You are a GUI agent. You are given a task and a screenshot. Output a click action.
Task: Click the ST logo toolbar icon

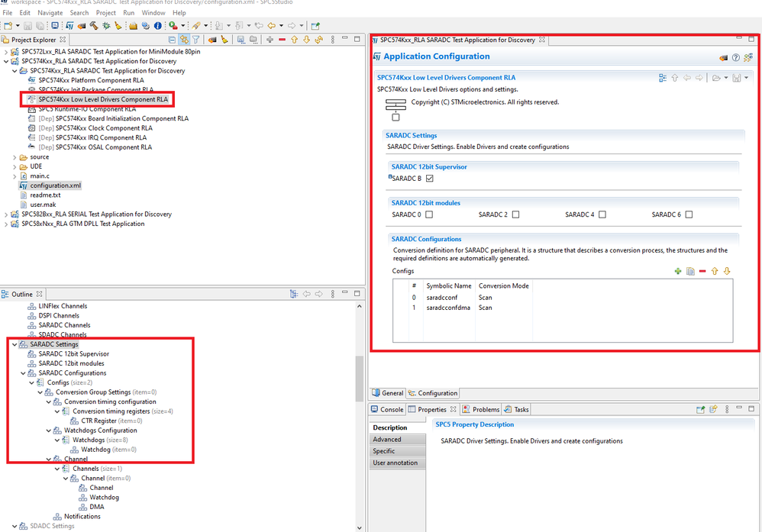pyautogui.click(x=69, y=26)
